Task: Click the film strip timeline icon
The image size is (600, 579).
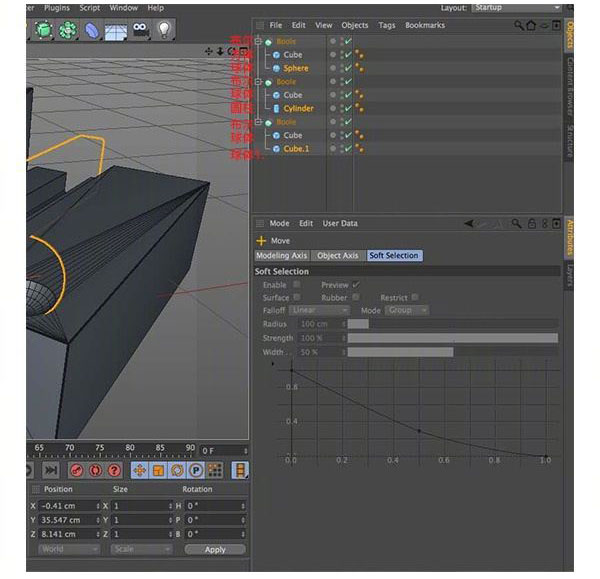Action: click(240, 470)
